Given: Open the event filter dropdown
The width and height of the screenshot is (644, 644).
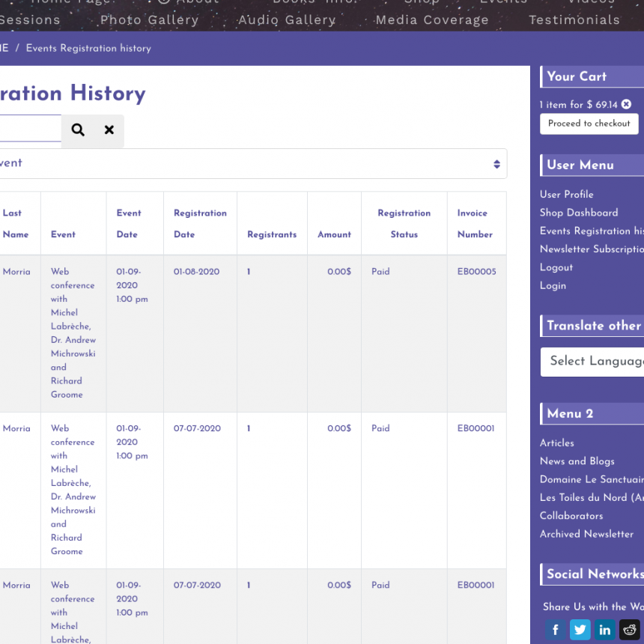Looking at the screenshot, I should click(252, 163).
